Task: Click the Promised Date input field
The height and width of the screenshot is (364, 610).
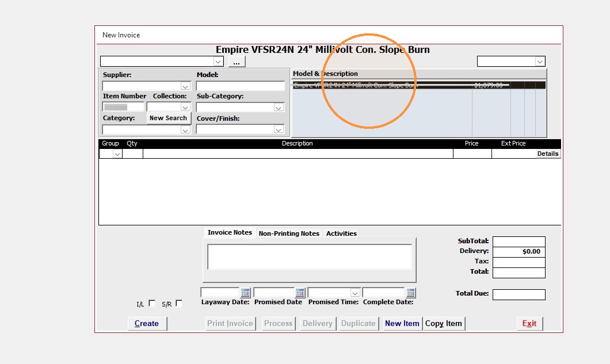Action: tap(274, 293)
